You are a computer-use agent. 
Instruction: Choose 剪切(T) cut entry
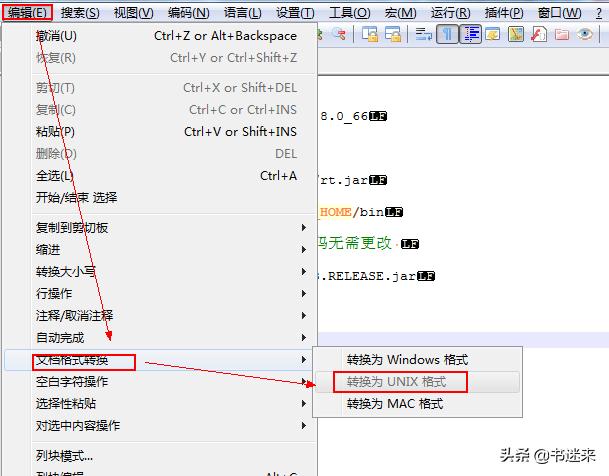(x=160, y=88)
